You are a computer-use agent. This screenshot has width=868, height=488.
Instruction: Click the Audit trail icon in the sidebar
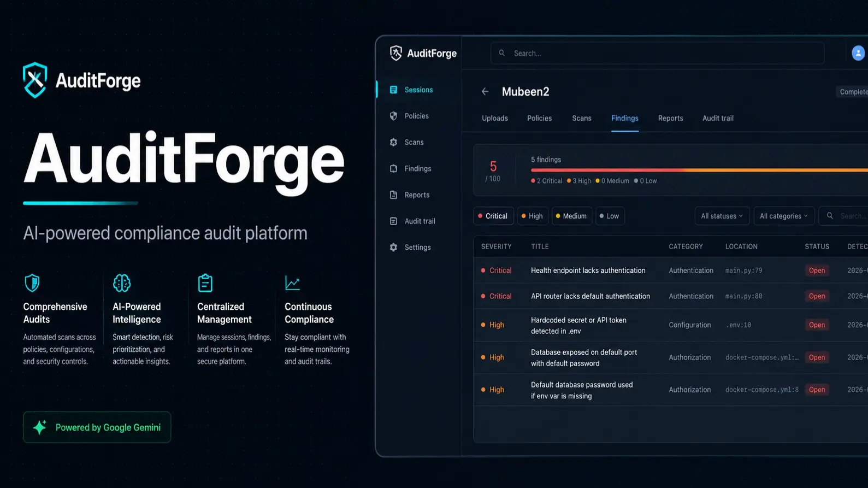[393, 221]
